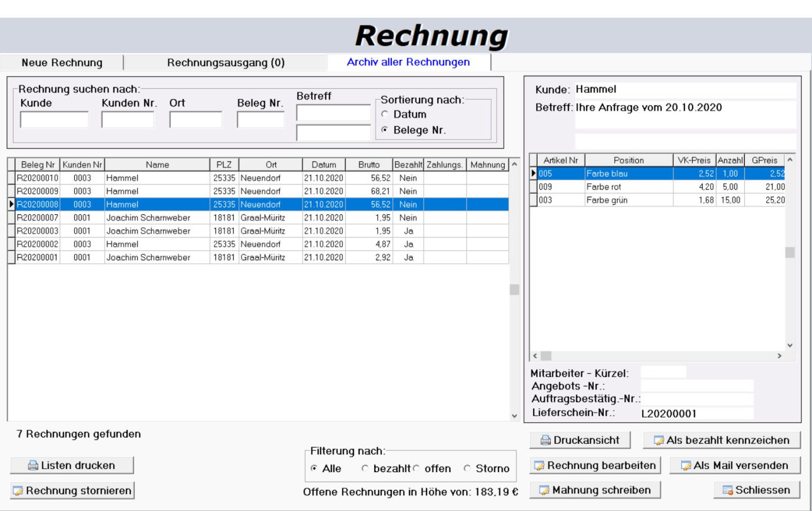812x511 pixels.
Task: Select the Storno filter option
Action: coord(468,469)
